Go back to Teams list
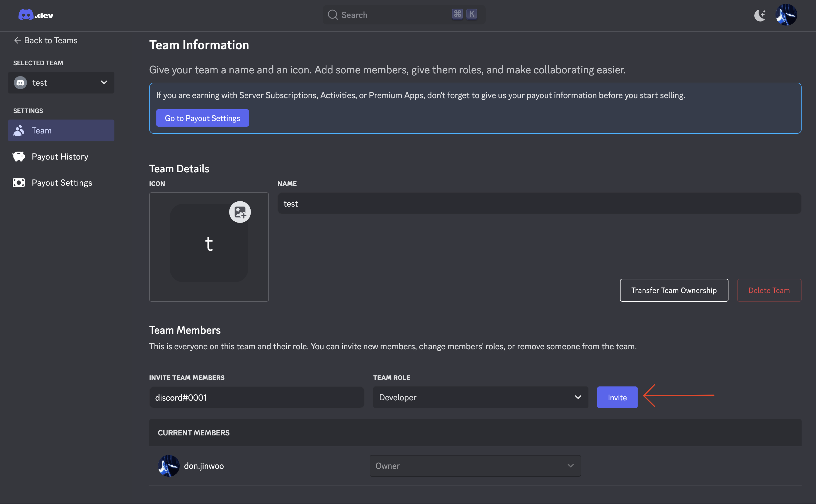 (46, 40)
